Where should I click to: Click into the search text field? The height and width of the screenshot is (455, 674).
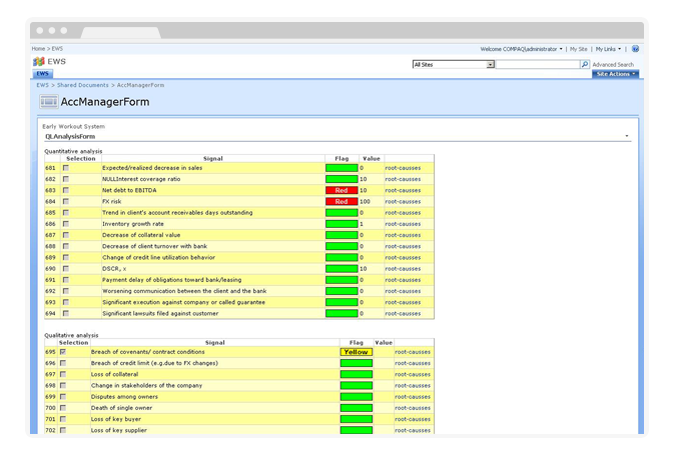click(537, 64)
